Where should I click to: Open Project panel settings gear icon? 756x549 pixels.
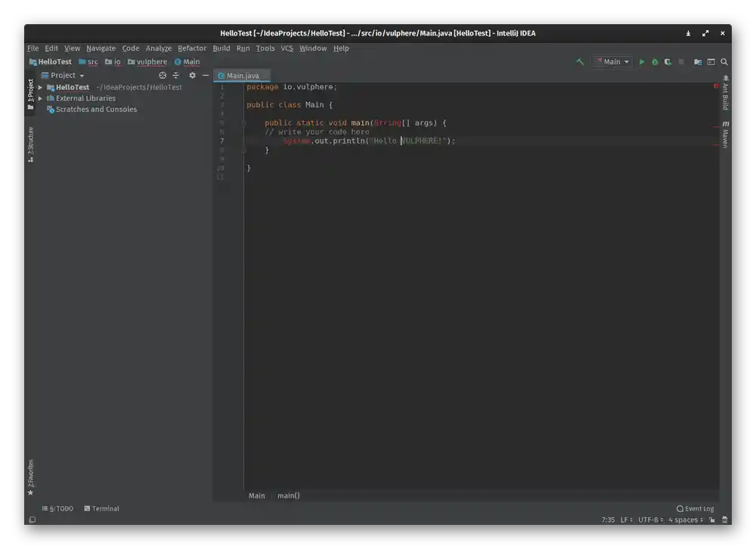coord(192,76)
